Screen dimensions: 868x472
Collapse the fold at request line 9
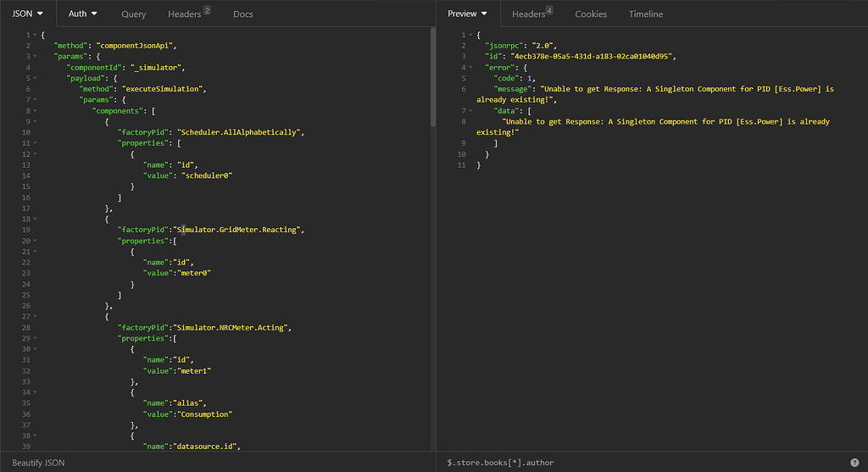(x=35, y=121)
